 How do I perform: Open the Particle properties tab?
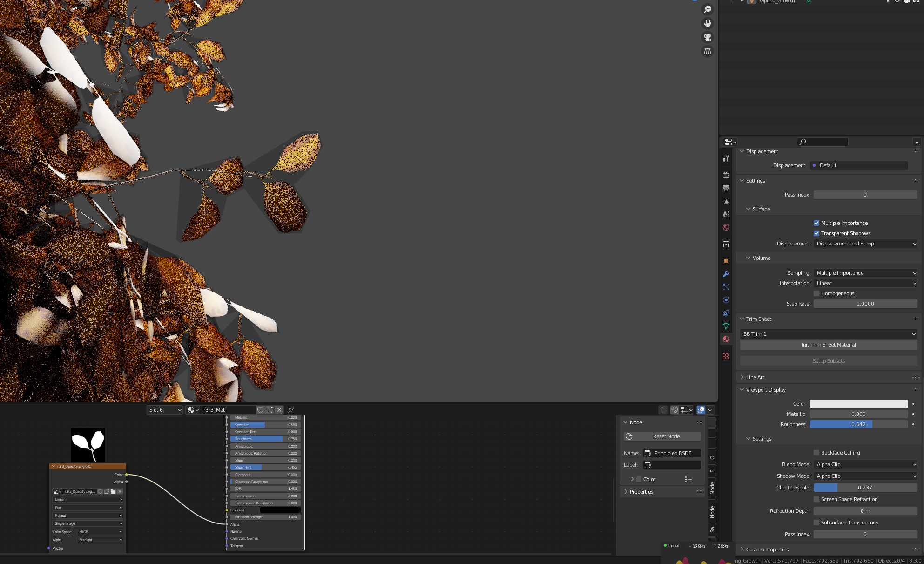point(726,287)
